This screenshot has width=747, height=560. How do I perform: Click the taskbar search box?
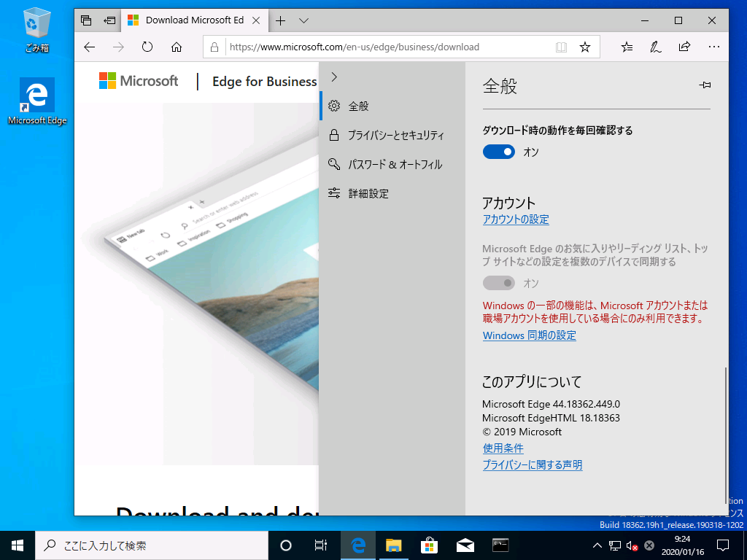[152, 545]
